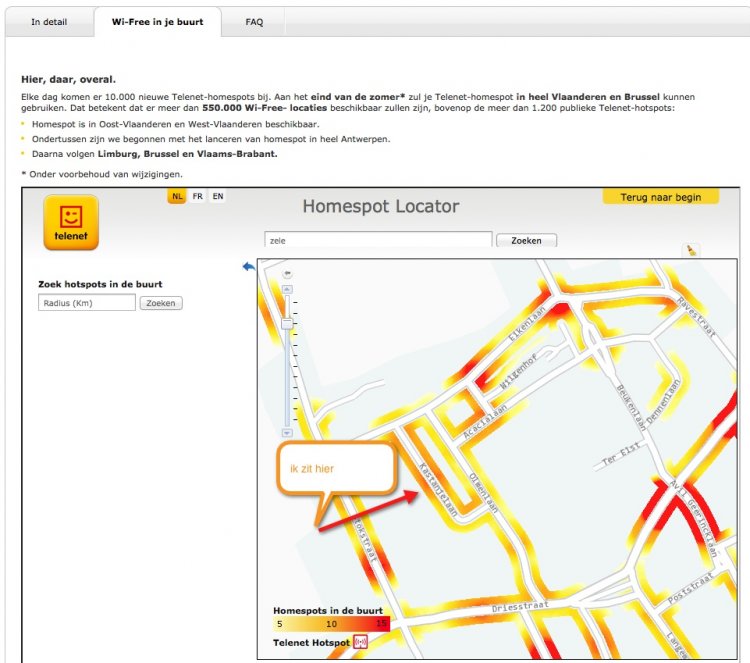
Task: Click the Beukenlaan street label on map
Action: coord(631,407)
